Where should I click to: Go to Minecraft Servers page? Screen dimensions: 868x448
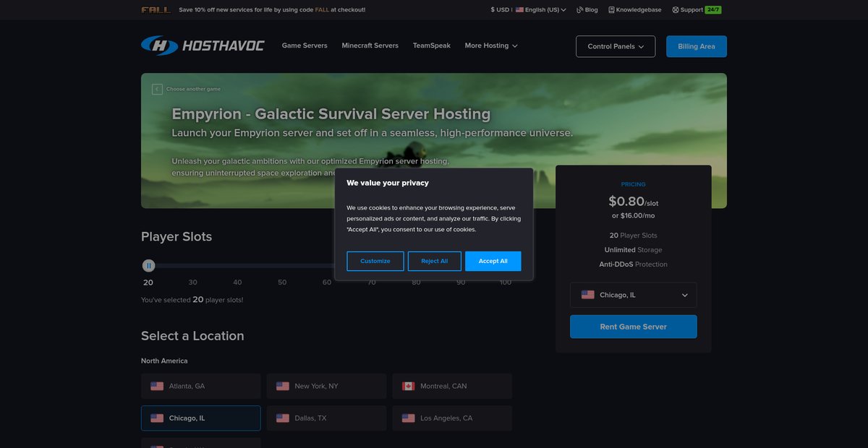(370, 46)
